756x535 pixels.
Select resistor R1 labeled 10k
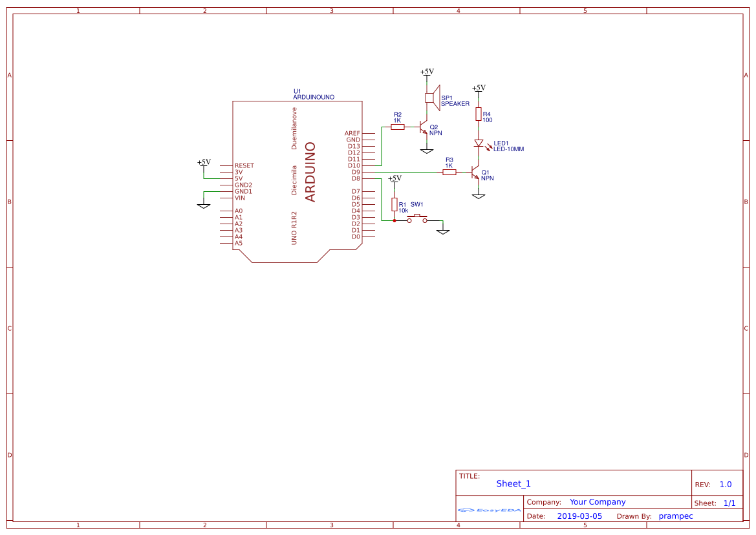pyautogui.click(x=395, y=205)
